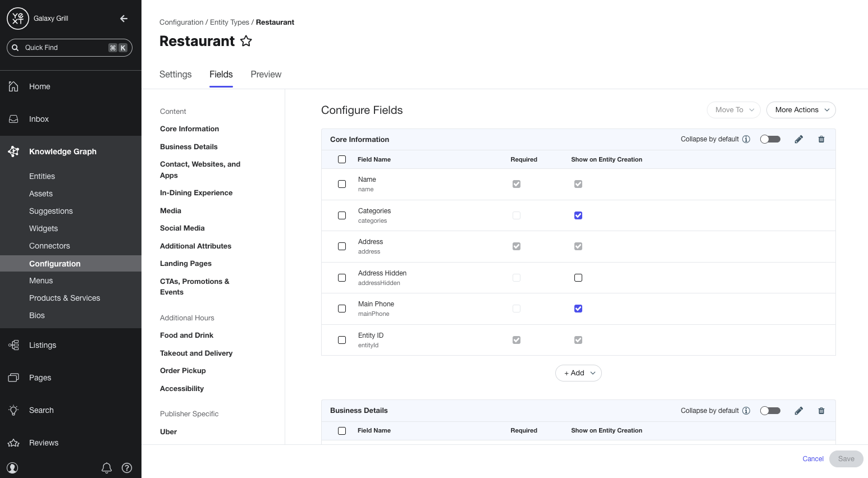The width and height of the screenshot is (868, 478).
Task: Select all fields in Core Information header
Action: pyautogui.click(x=342, y=159)
